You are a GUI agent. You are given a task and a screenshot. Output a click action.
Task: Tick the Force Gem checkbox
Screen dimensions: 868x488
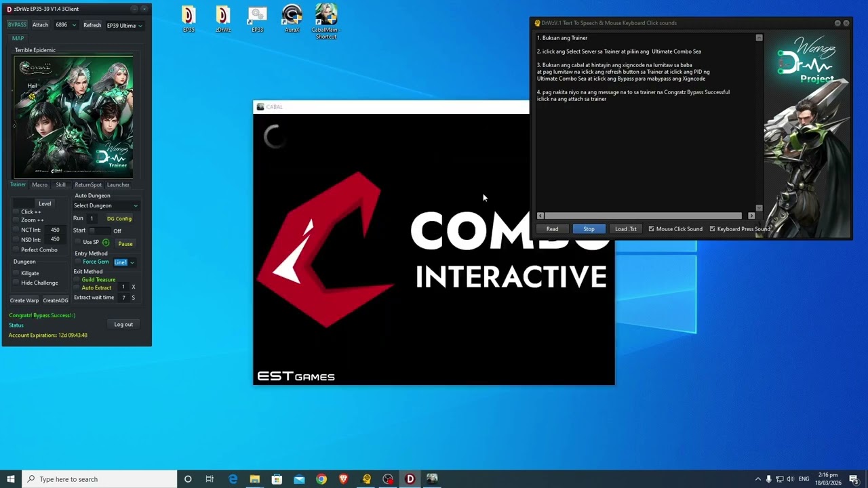77,262
